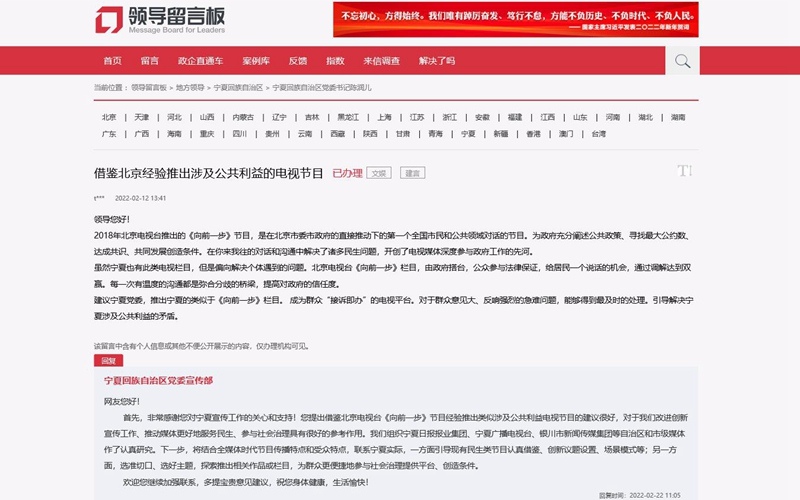Click the search magnifier icon
This screenshot has width=800, height=500.
(682, 61)
